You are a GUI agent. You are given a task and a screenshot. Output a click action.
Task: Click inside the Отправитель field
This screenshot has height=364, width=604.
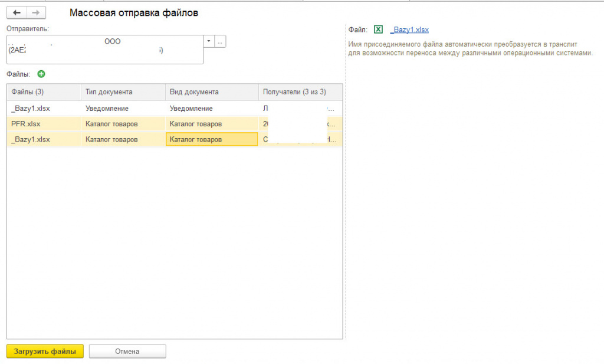point(105,50)
